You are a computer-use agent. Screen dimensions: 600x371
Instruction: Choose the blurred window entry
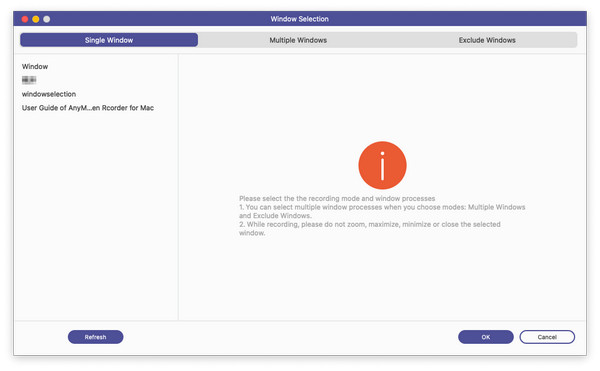pos(29,80)
